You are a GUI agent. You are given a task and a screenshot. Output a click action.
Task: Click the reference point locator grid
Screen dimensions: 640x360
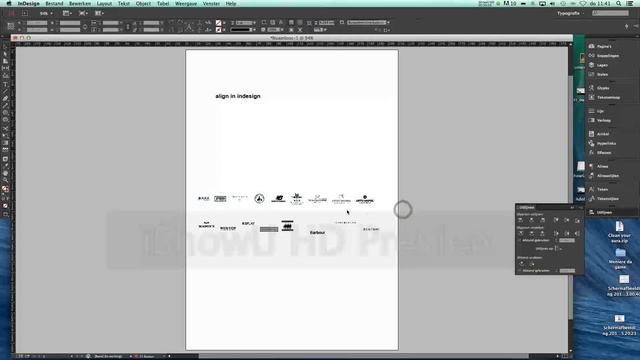[11, 27]
